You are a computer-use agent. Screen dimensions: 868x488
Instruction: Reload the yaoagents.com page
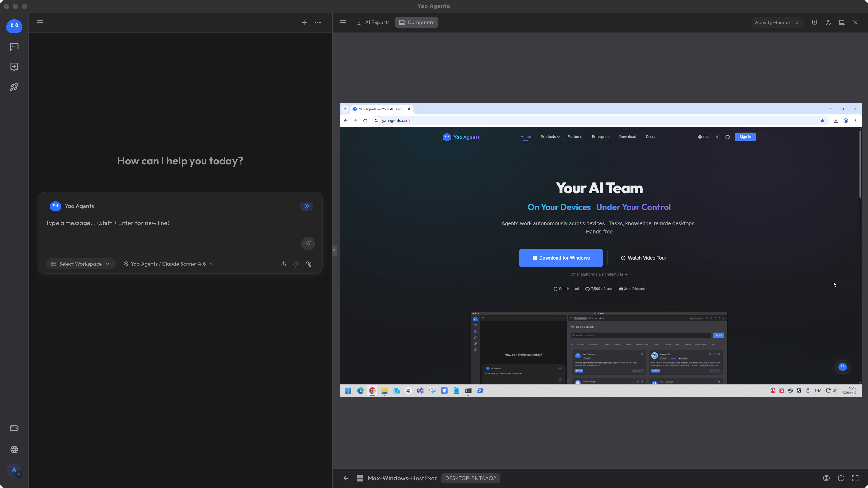tap(365, 121)
